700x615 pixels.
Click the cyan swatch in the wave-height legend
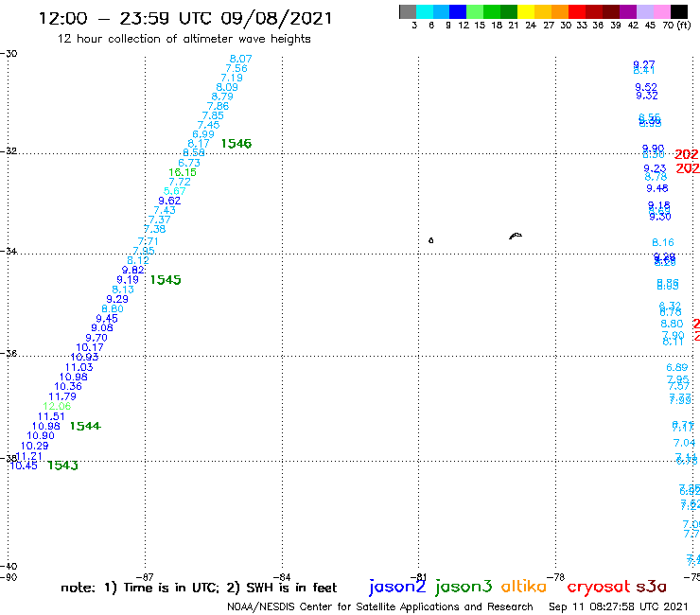point(424,11)
